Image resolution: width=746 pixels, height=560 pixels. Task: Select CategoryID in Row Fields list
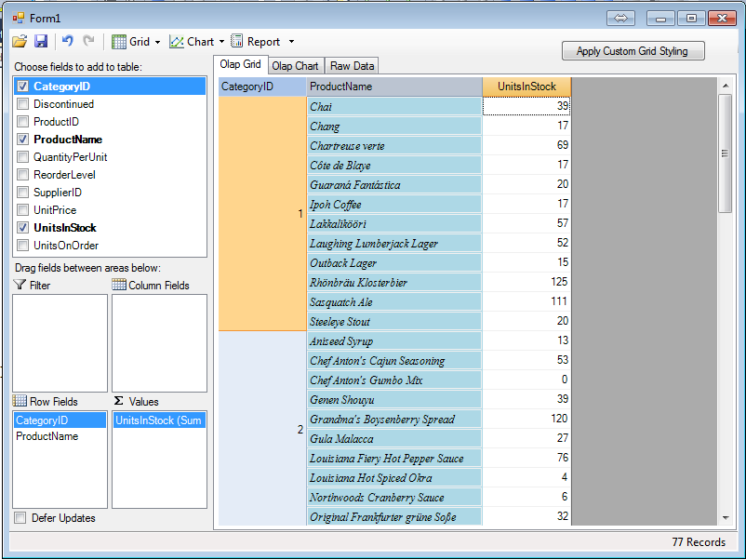(60, 420)
